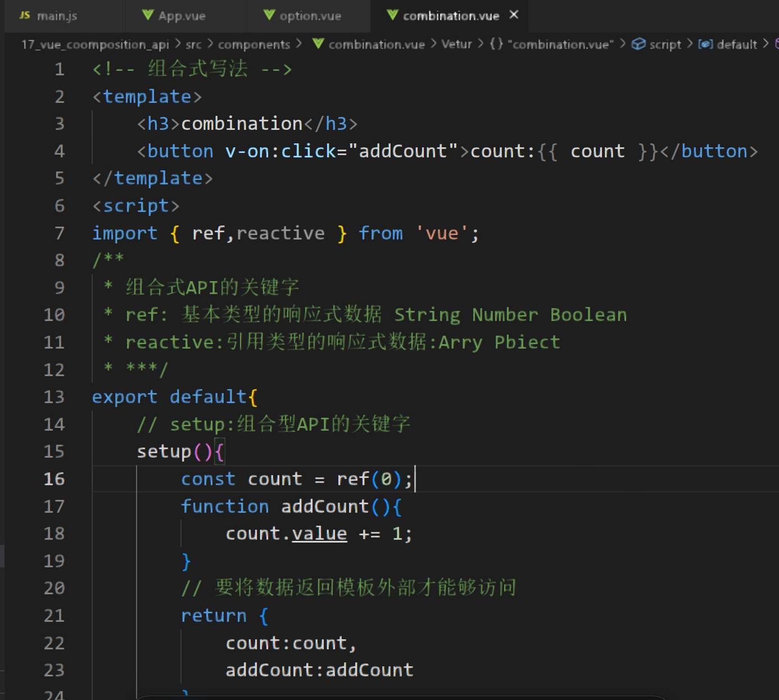Click reactive in the import statement

pyautogui.click(x=280, y=233)
